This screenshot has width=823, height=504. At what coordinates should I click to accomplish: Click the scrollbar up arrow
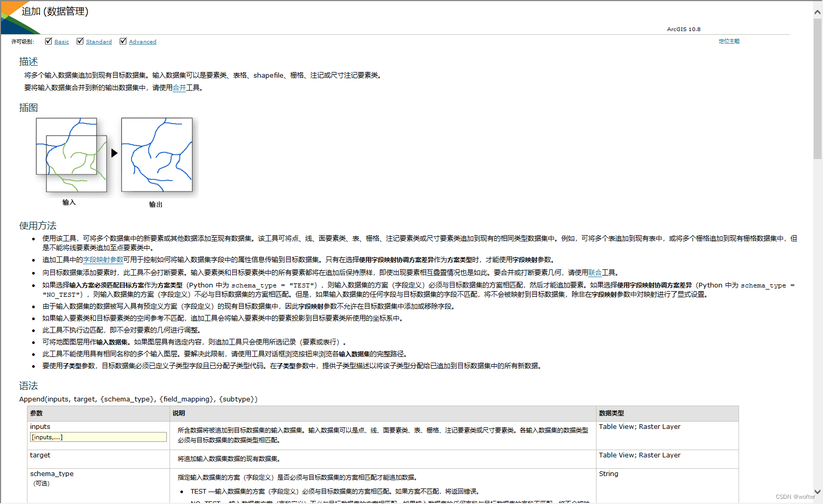818,12
